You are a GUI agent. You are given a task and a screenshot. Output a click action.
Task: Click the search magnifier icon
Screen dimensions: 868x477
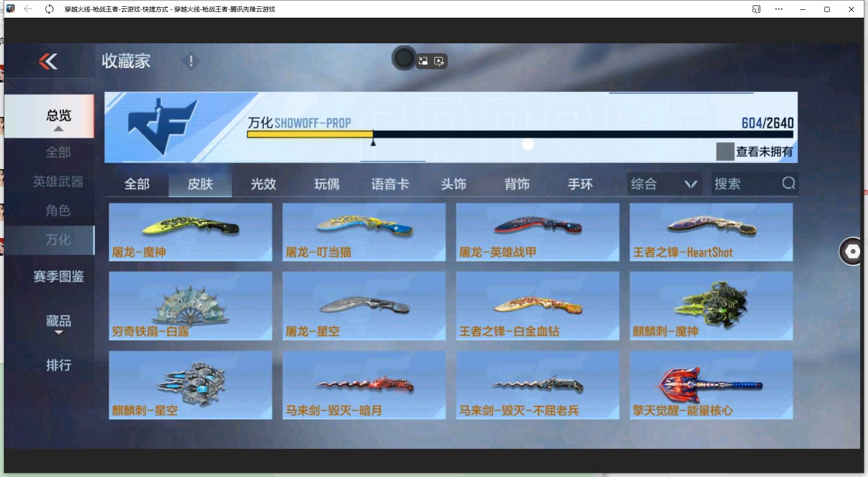(x=789, y=183)
